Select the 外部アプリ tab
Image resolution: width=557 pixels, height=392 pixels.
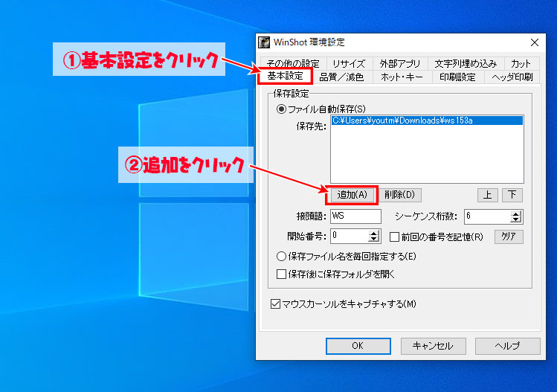coord(399,64)
